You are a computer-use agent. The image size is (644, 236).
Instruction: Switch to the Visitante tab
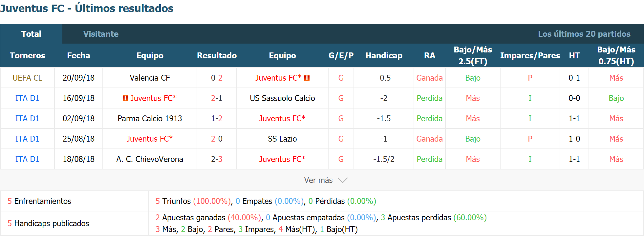click(x=101, y=34)
